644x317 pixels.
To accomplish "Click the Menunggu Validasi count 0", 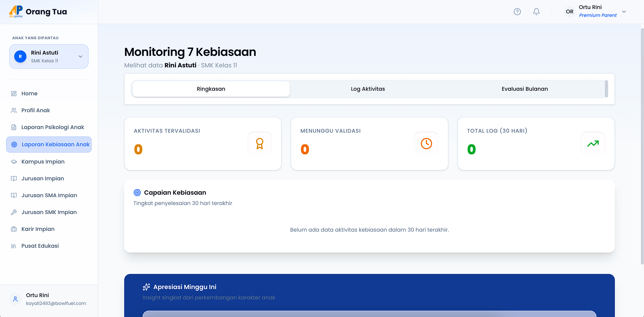I will 305,150.
